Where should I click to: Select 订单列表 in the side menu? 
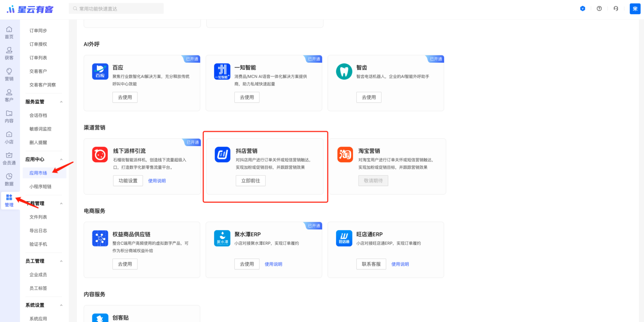(x=38, y=58)
